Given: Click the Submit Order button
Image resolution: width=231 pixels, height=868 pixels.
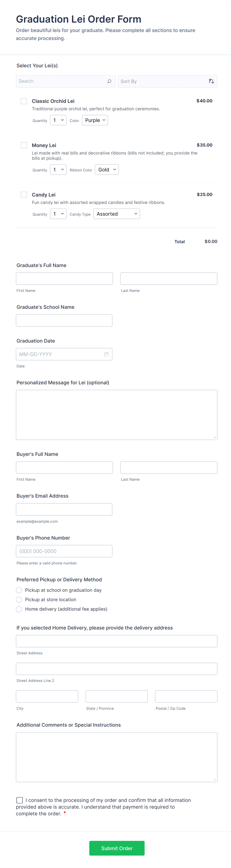Looking at the screenshot, I should (116, 848).
